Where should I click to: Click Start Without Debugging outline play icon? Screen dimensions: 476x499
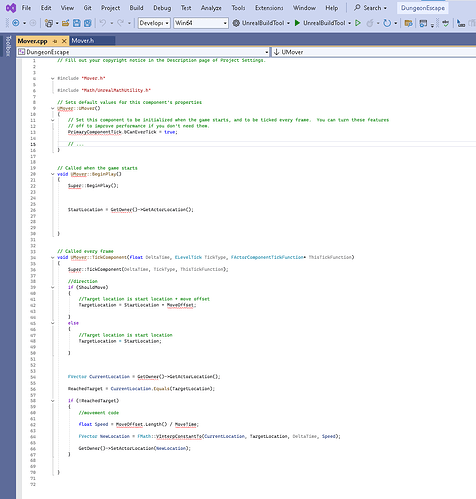(358, 23)
